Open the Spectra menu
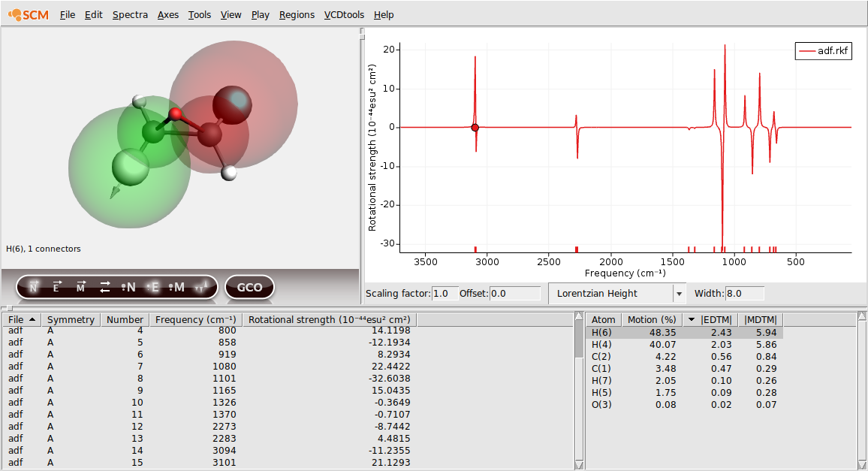This screenshot has width=868, height=471. [x=130, y=15]
